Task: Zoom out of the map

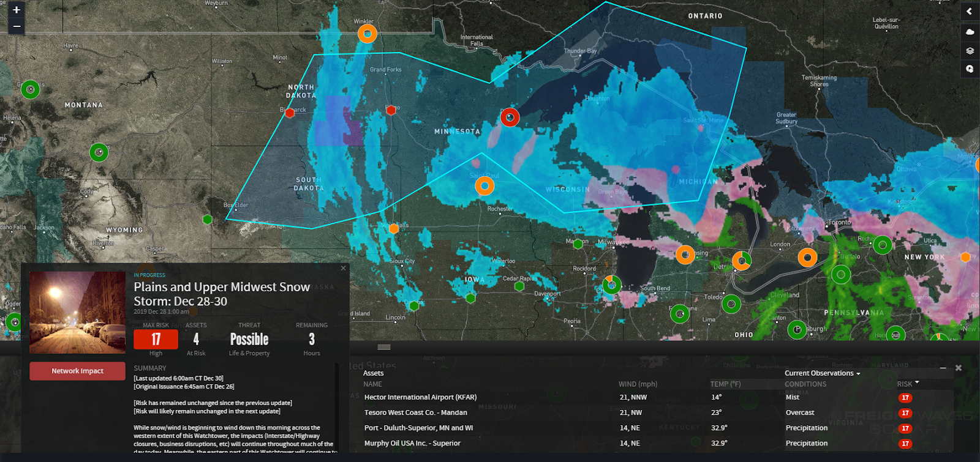Action: (x=17, y=26)
